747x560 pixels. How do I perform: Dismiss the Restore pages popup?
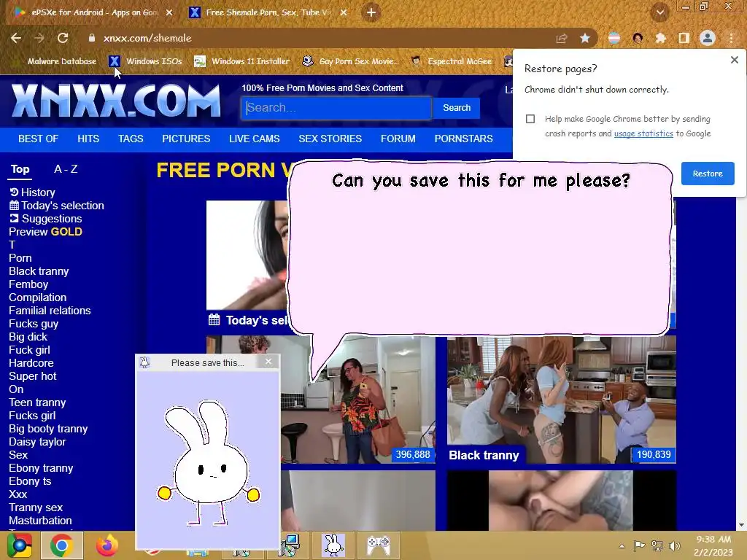pos(734,60)
